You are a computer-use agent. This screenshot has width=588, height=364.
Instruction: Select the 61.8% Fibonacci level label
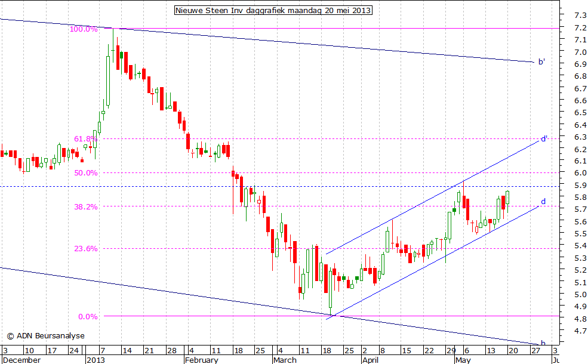click(86, 138)
